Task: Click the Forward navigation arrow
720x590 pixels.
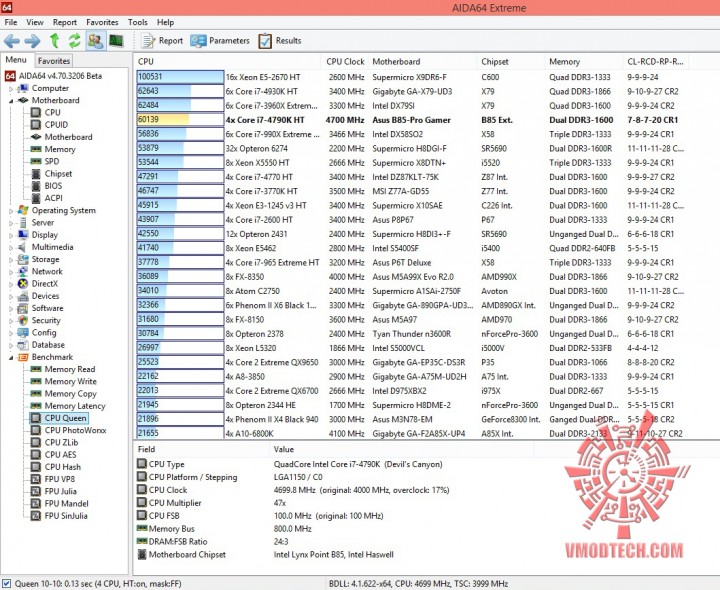Action: tap(32, 41)
